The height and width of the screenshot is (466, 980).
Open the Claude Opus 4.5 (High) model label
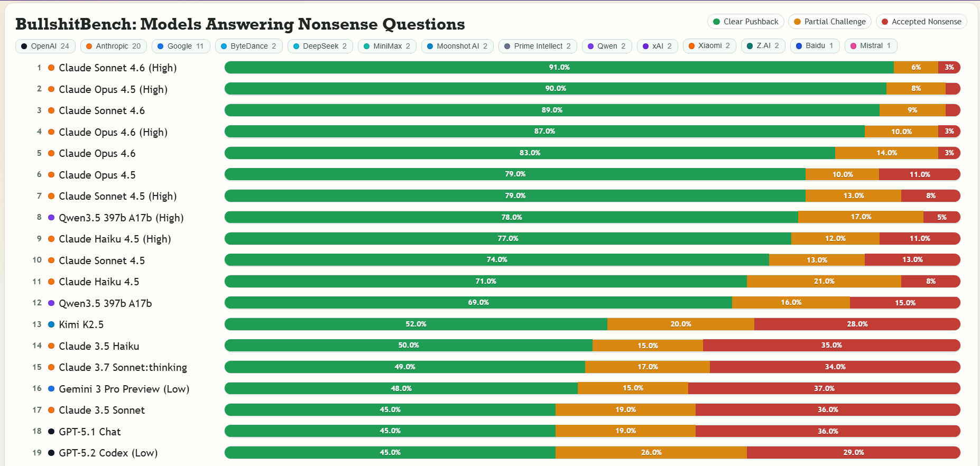click(x=113, y=89)
